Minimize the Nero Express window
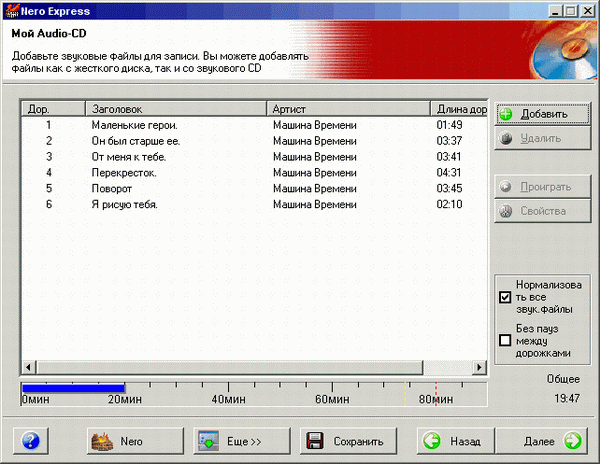Viewport: 600px width, 464px height. [x=555, y=11]
